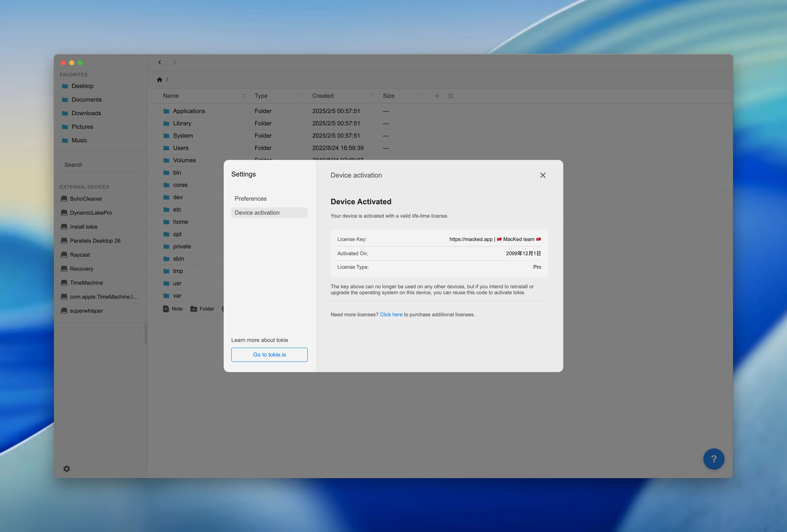Add a column with the plus icon
787x532 pixels.
tap(437, 96)
